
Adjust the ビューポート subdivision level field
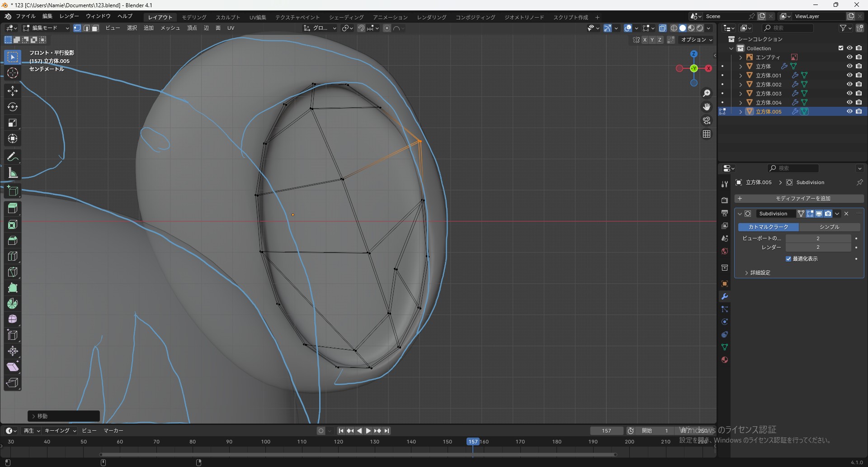pyautogui.click(x=818, y=238)
